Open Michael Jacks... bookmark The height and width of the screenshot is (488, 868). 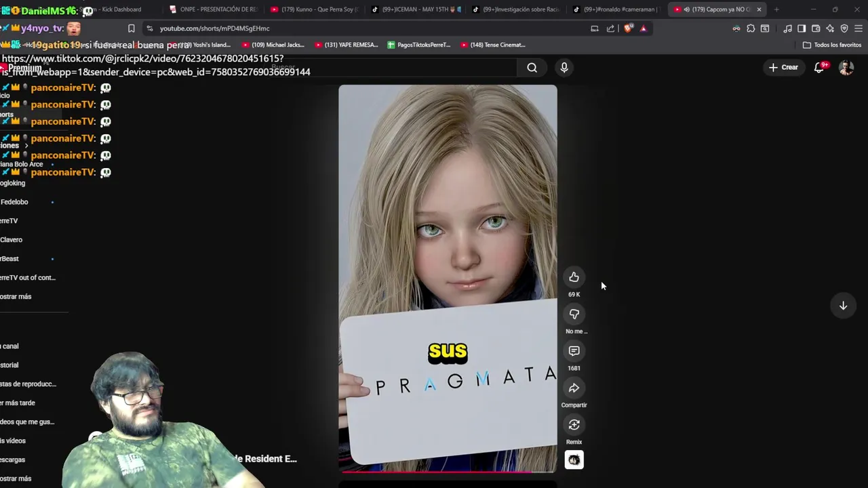273,45
